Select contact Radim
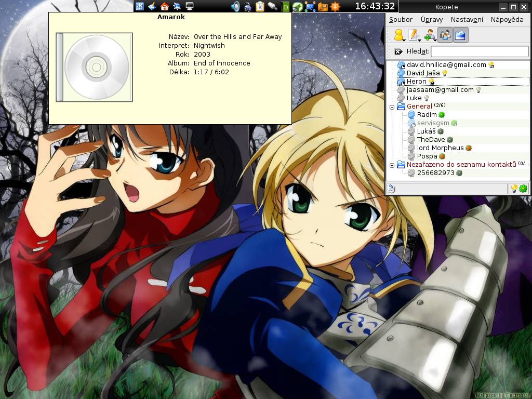This screenshot has width=532, height=399. pos(427,115)
